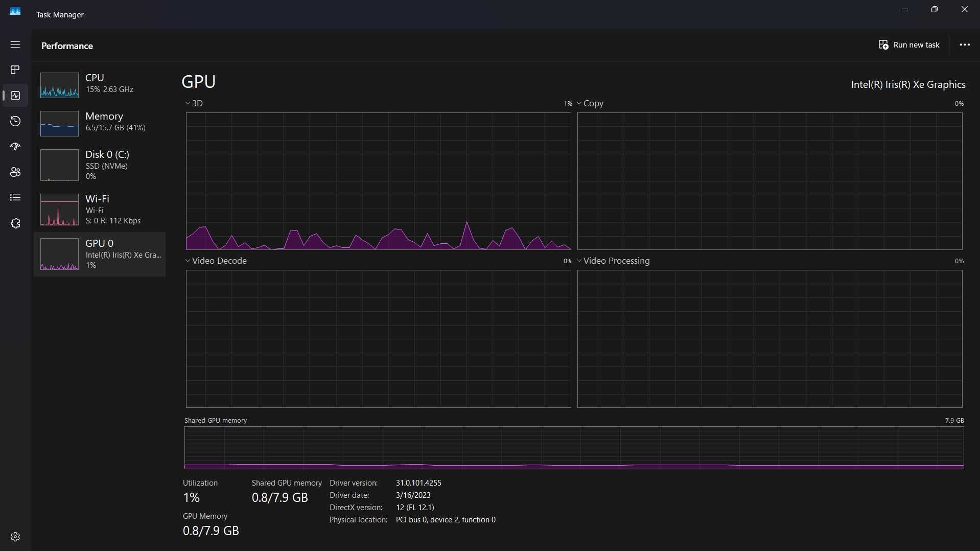Click the Video Decode graph
980x551 pixels.
(x=378, y=338)
